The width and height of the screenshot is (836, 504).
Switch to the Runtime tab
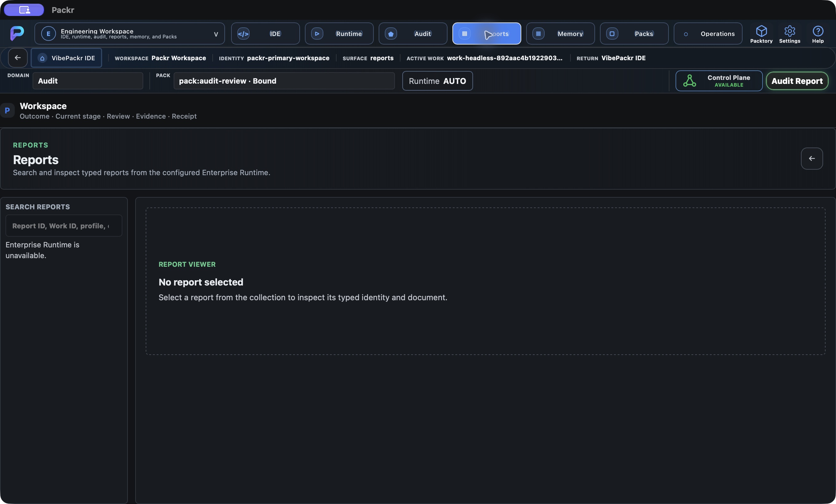tap(339, 33)
